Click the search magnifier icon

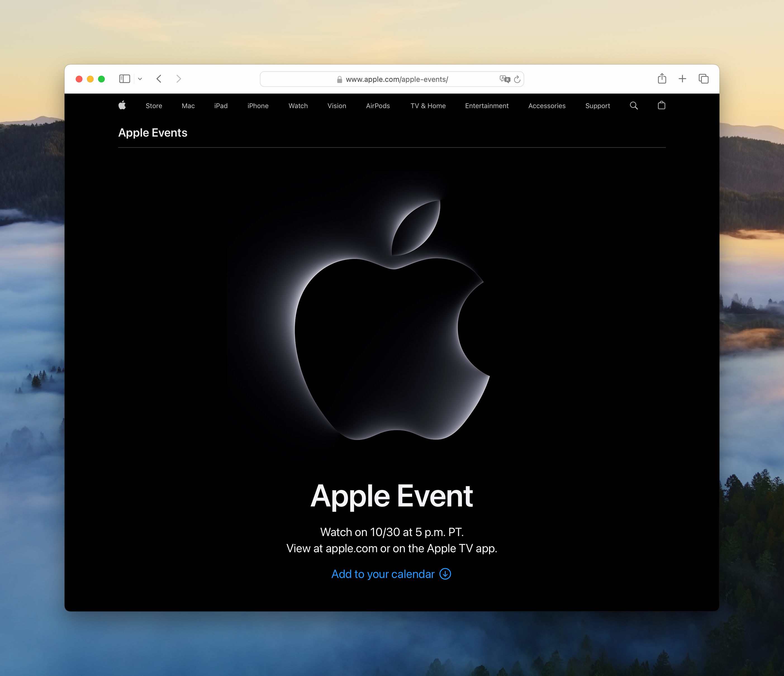pos(634,106)
